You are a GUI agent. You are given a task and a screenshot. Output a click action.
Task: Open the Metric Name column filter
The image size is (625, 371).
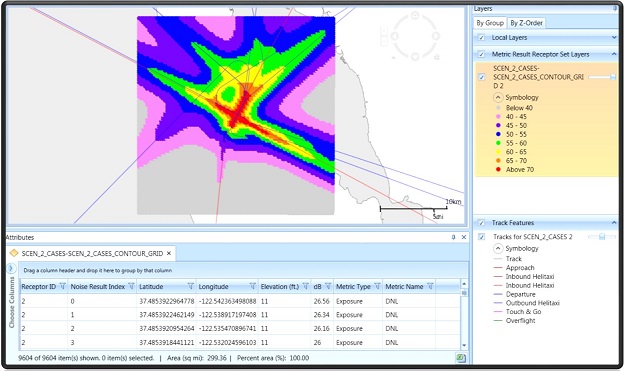pyautogui.click(x=430, y=286)
